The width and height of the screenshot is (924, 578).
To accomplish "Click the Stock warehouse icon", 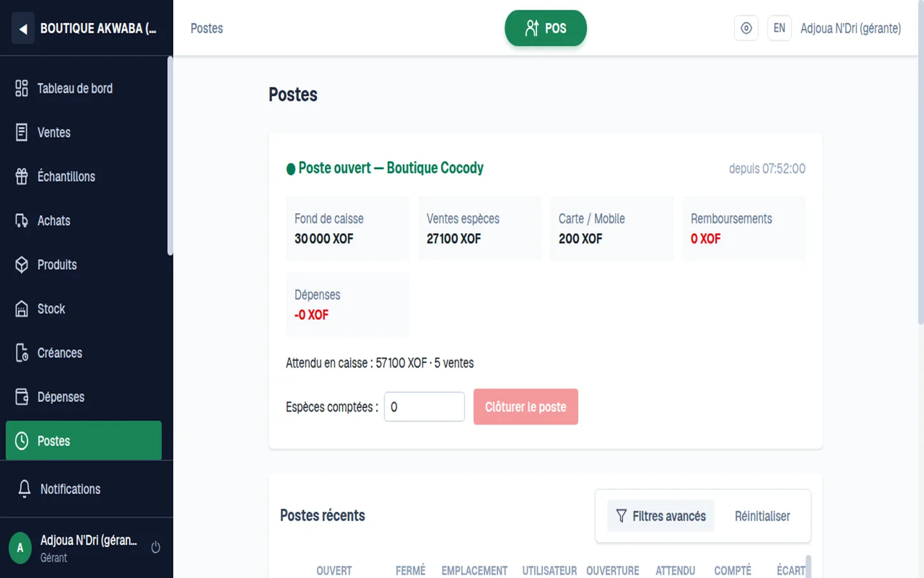I will click(22, 309).
